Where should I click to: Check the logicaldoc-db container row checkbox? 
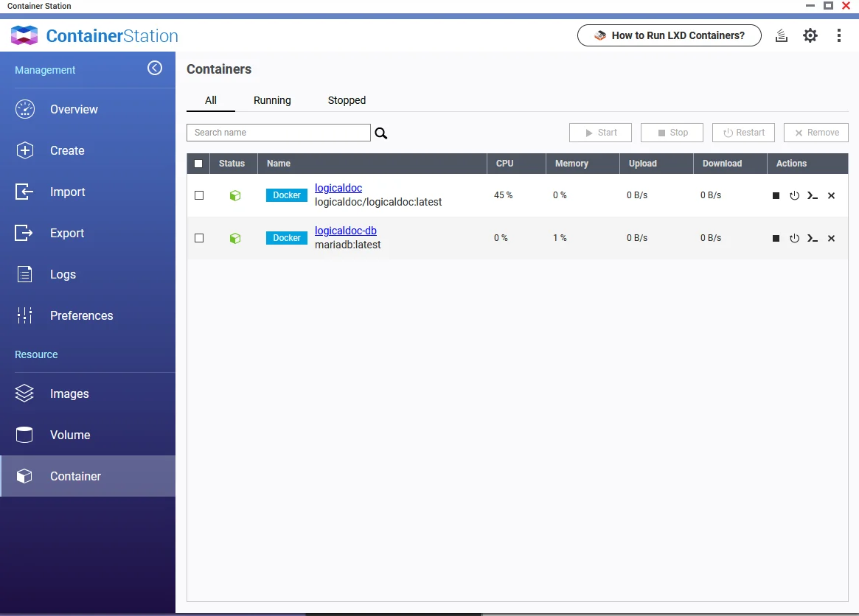pyautogui.click(x=198, y=238)
